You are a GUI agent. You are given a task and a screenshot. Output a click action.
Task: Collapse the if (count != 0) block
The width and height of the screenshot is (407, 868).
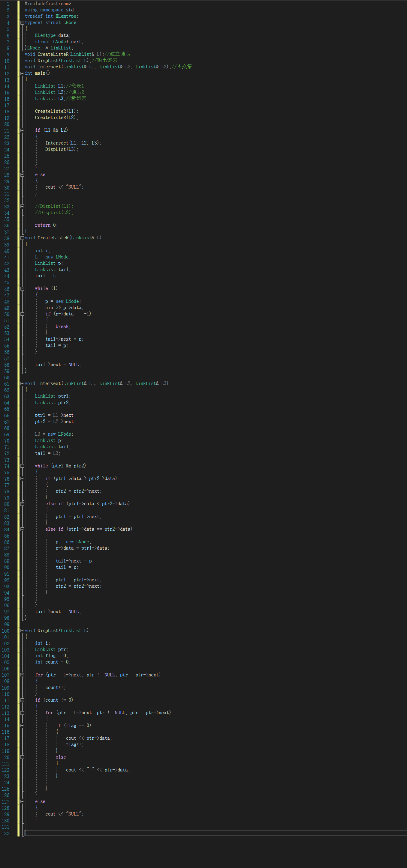[x=22, y=700]
